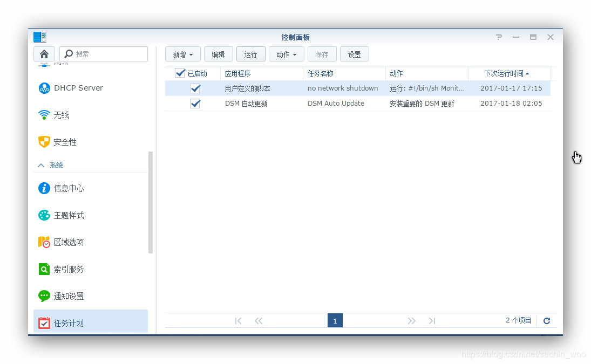The image size is (591, 364).
Task: Uncheck the 用户定义的脚本 task enabled checkbox
Action: (x=195, y=88)
